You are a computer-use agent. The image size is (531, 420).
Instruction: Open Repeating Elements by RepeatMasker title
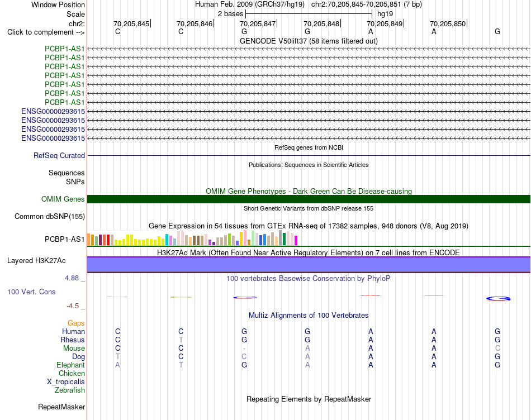pyautogui.click(x=309, y=399)
